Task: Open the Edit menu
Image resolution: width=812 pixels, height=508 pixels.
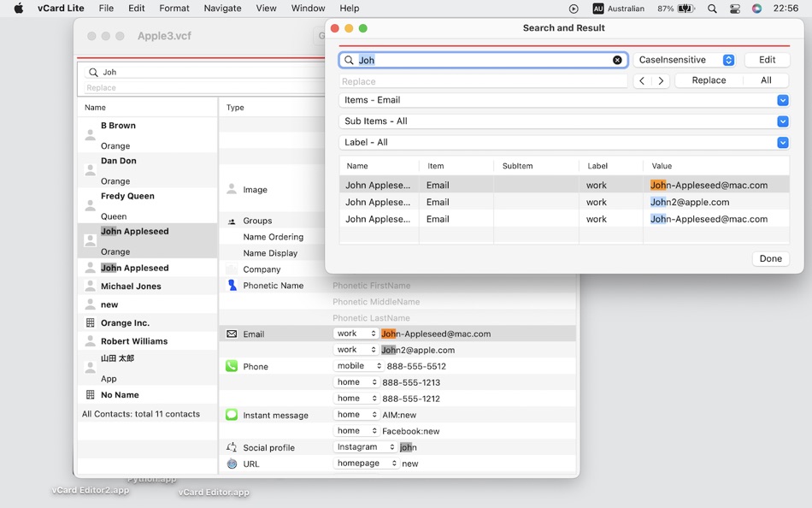Action: pyautogui.click(x=137, y=9)
